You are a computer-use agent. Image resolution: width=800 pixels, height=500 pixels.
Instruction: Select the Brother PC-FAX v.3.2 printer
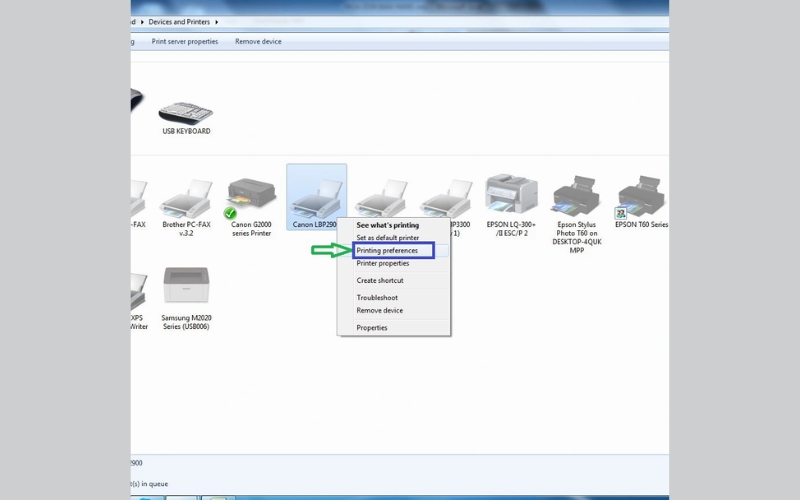pyautogui.click(x=186, y=207)
